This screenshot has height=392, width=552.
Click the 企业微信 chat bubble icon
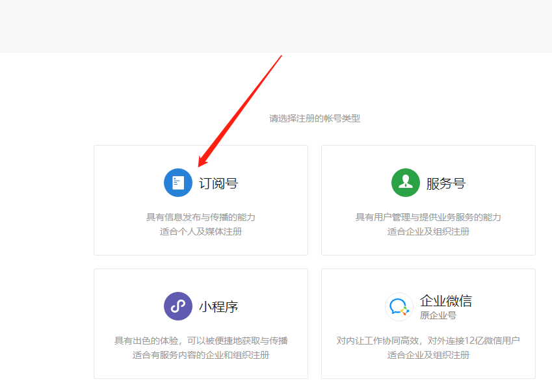(399, 306)
